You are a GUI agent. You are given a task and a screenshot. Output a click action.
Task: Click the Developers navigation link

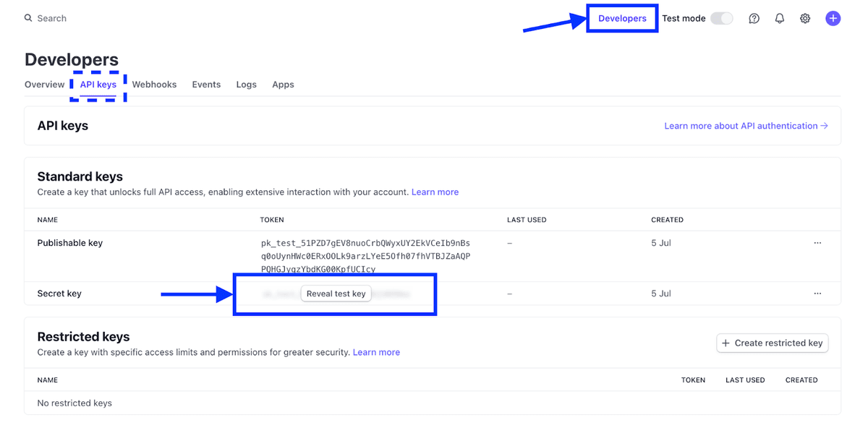click(x=622, y=17)
